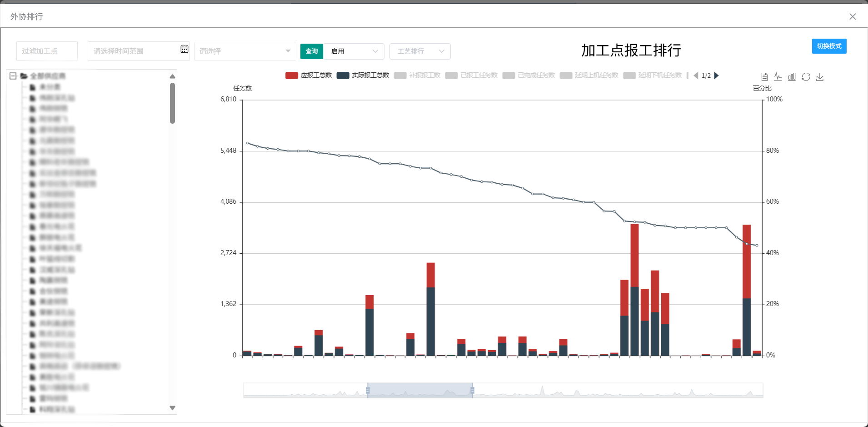The height and width of the screenshot is (427, 868).
Task: Download the chart as image
Action: pyautogui.click(x=820, y=76)
